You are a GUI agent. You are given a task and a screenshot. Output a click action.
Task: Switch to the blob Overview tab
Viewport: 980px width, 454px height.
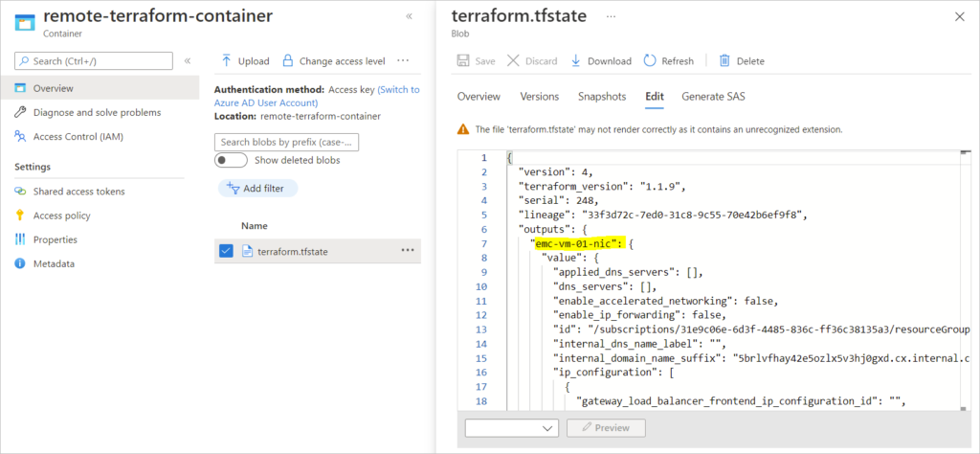pyautogui.click(x=479, y=97)
